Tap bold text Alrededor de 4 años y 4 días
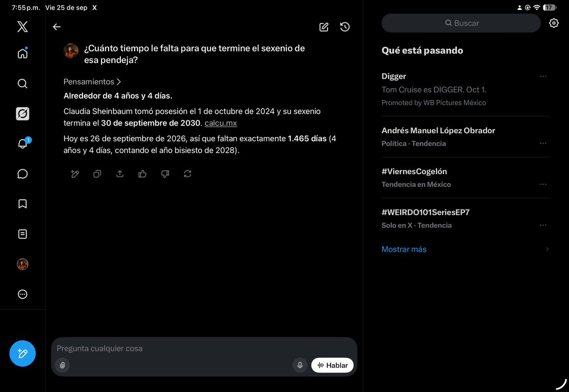The width and height of the screenshot is (569, 392). [x=118, y=96]
